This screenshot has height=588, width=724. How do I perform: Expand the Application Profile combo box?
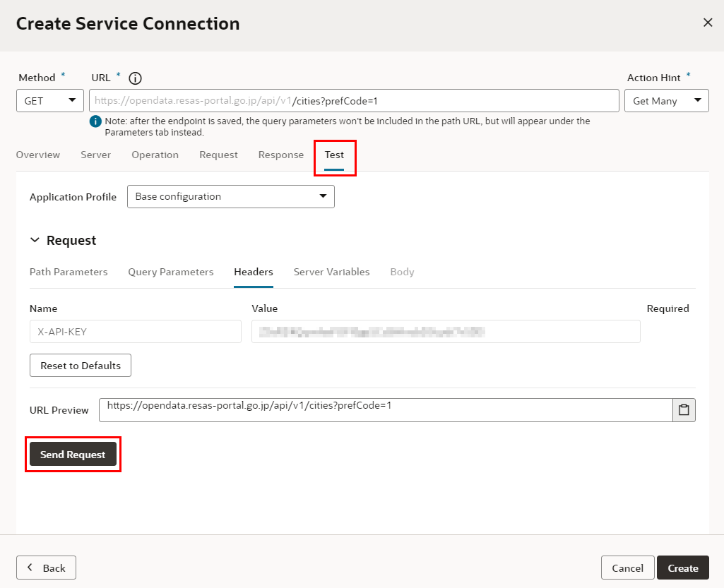point(230,197)
